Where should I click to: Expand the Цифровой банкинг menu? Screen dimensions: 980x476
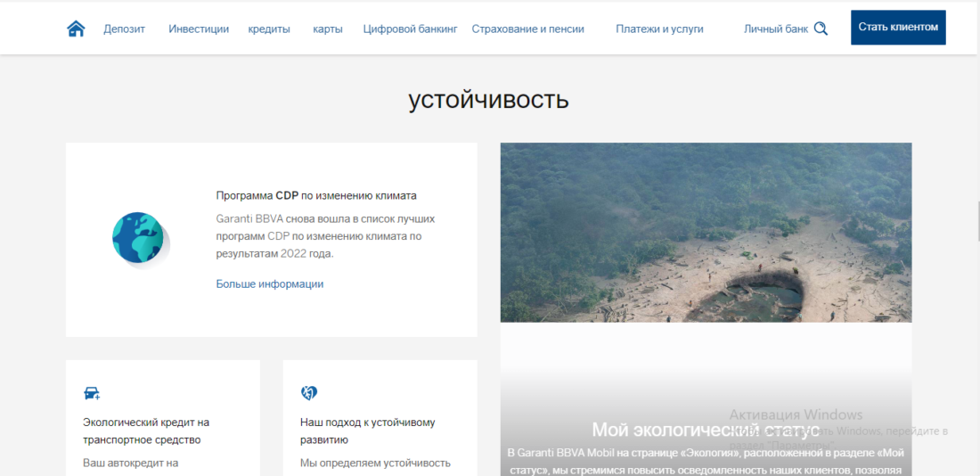410,29
